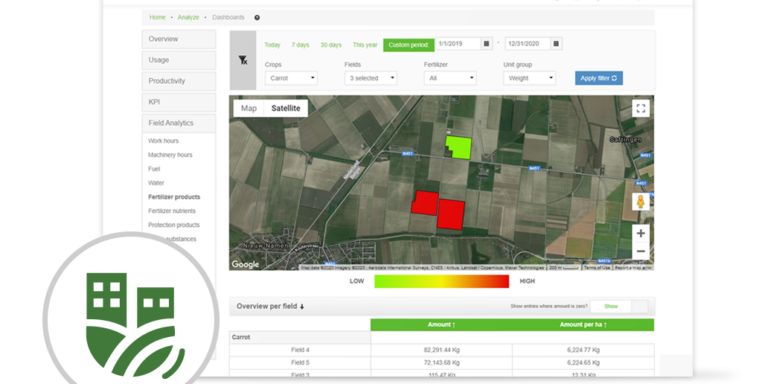Choose the Today period filter
768x384 pixels.
[272, 45]
